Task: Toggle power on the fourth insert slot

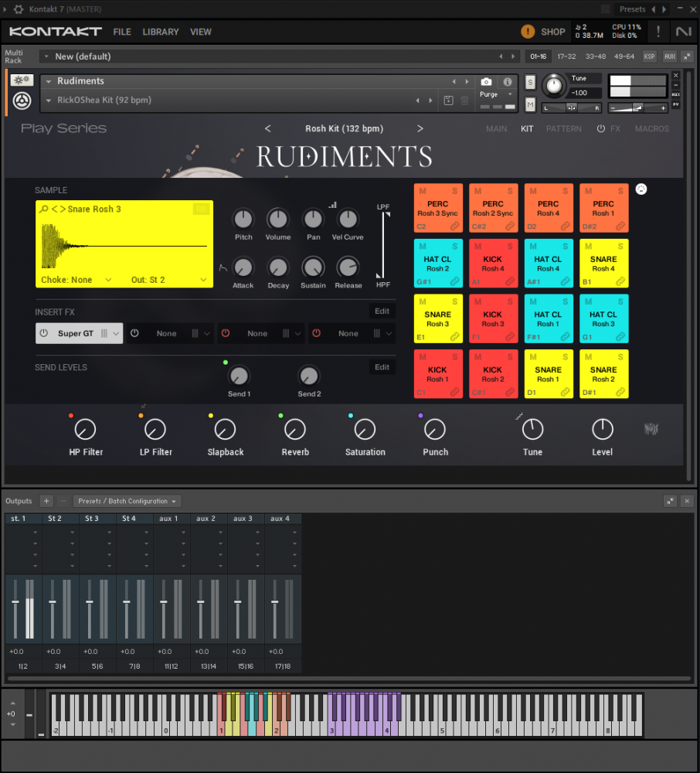Action: [317, 333]
